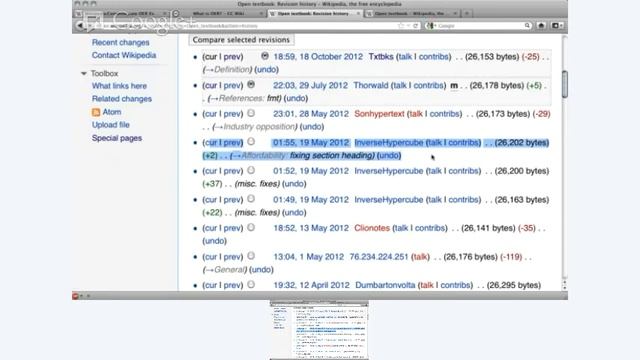Select the radio button for 01:55, 19 May 2012

pos(251,142)
